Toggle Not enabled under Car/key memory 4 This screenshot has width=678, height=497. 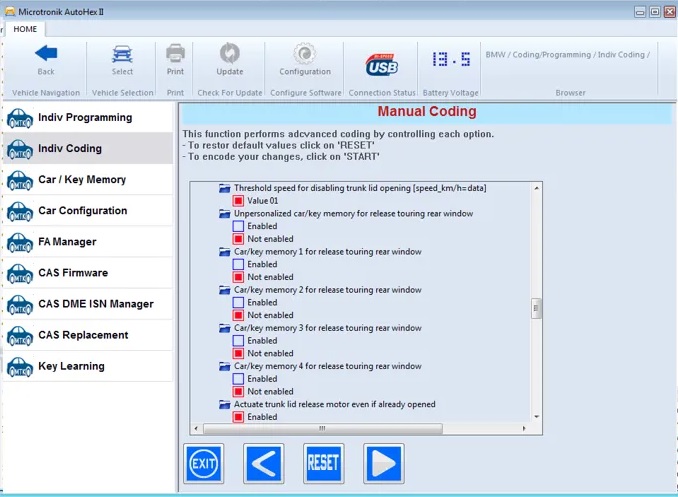238,391
